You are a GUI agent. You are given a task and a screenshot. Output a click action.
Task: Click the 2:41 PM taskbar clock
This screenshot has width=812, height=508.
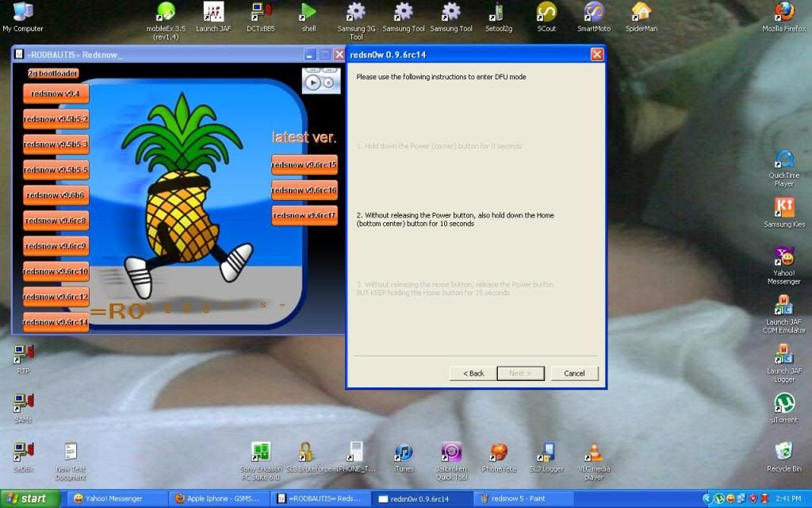tap(787, 498)
